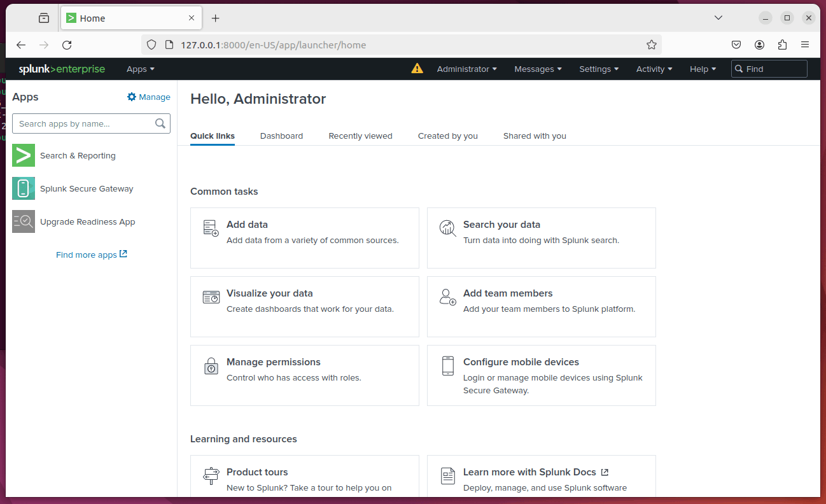Expand the Apps dropdown menu
The width and height of the screenshot is (826, 504).
[141, 69]
